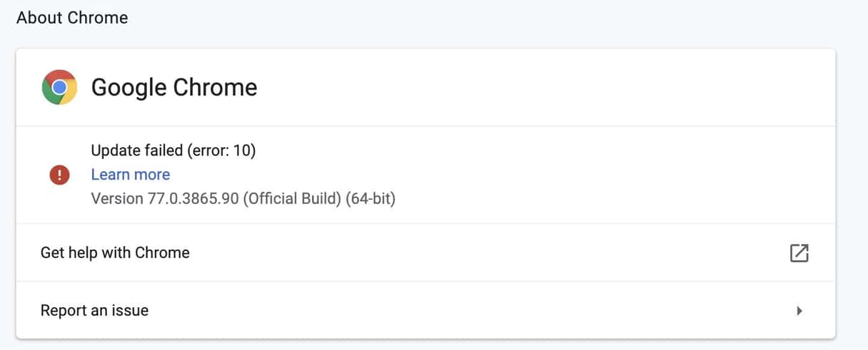Select the Report an issue row
This screenshot has height=350, width=868.
tap(425, 311)
